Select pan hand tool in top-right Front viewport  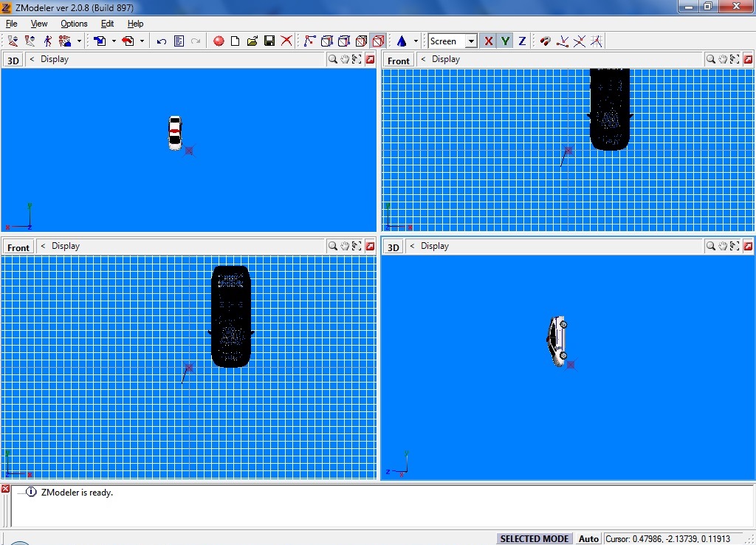tap(723, 59)
